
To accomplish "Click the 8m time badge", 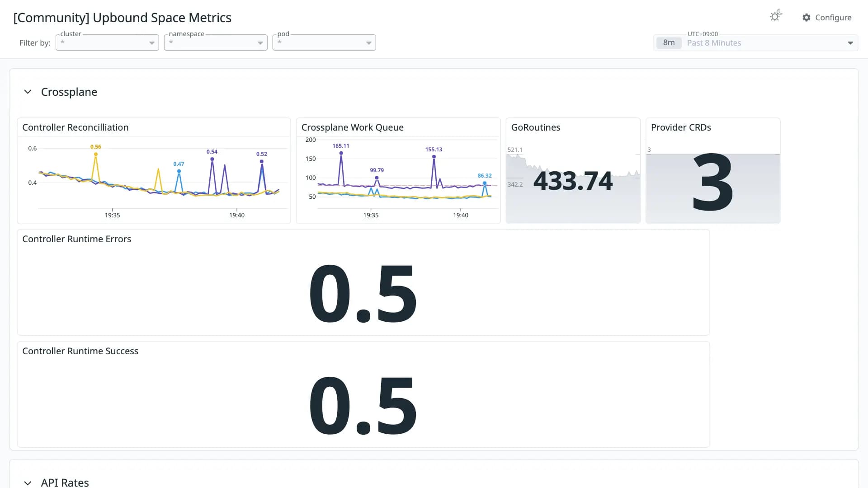I will pyautogui.click(x=669, y=43).
